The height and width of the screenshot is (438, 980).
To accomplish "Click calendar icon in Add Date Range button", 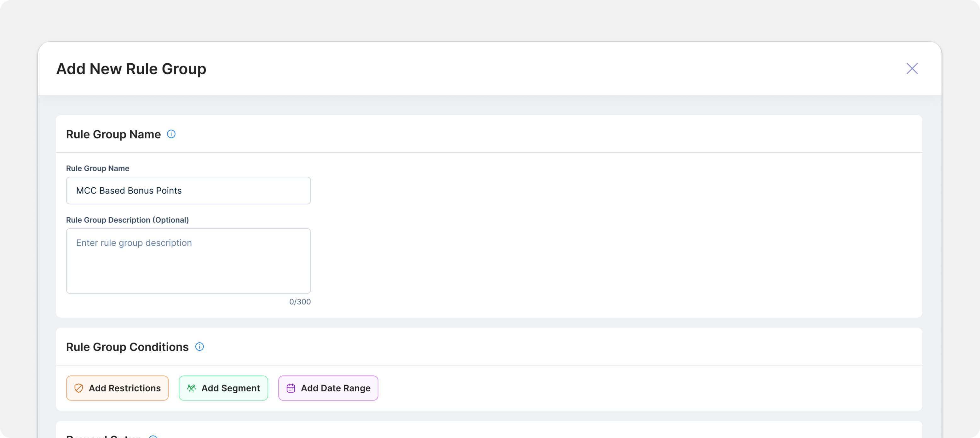I will [291, 388].
